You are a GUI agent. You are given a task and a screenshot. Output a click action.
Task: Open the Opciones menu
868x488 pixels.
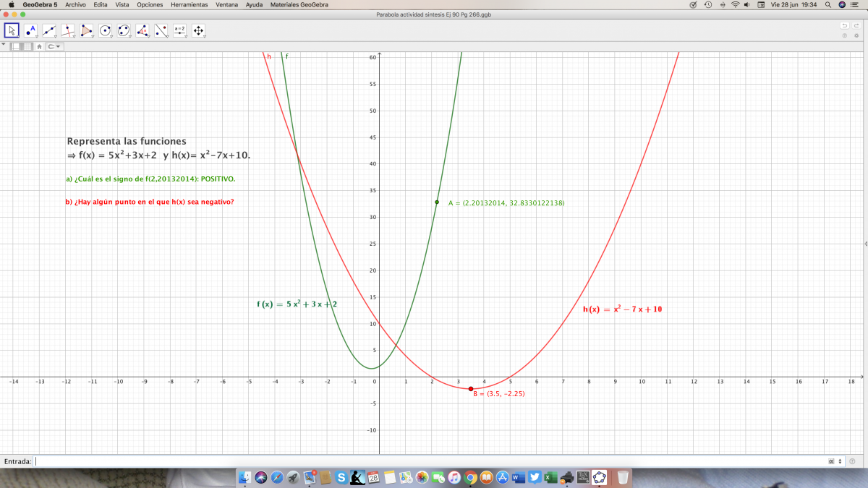tap(150, 4)
